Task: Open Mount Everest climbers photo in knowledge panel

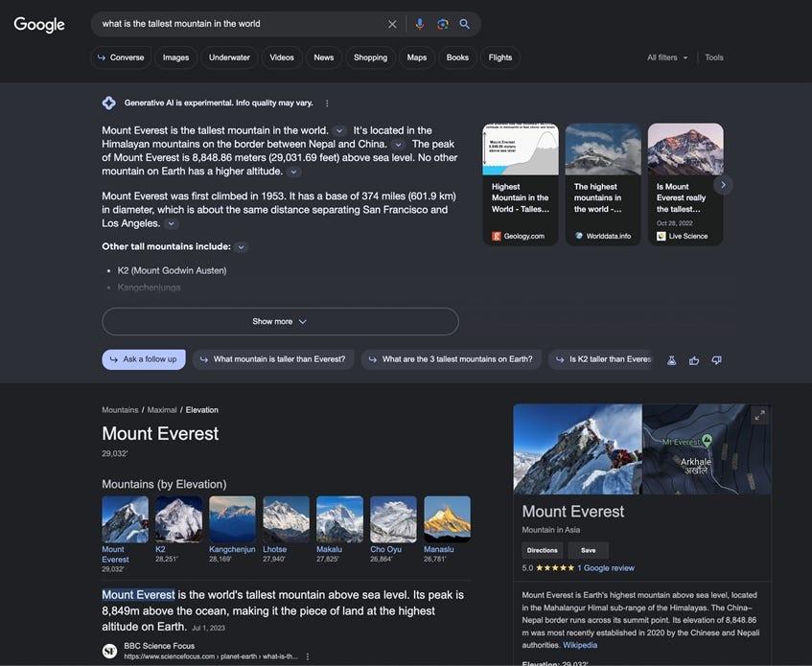Action: [577, 449]
